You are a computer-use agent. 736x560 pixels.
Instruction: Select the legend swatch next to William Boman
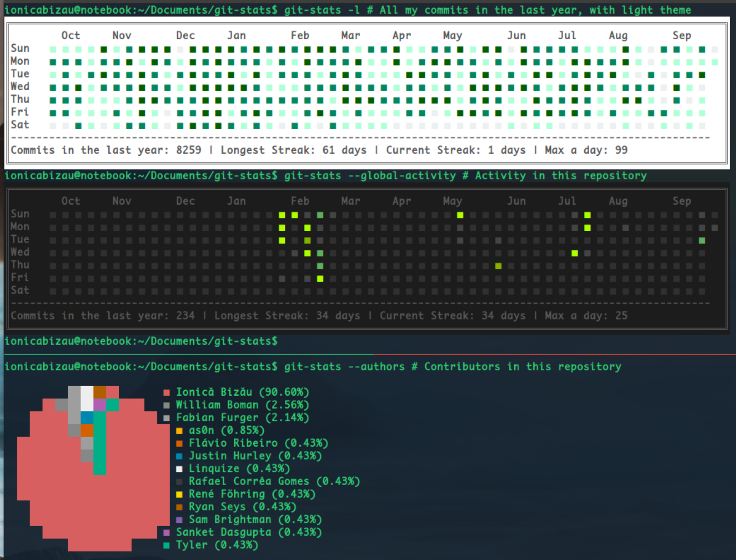coord(167,405)
